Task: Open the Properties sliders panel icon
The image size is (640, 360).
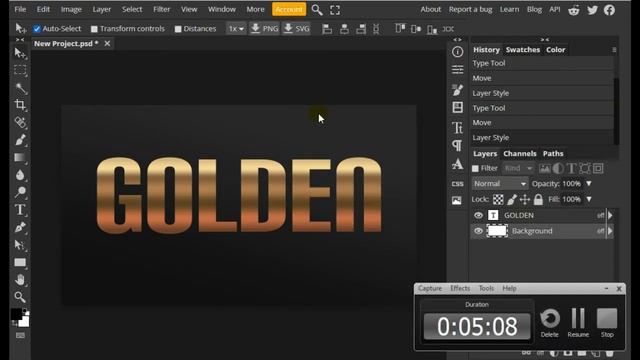Action: [x=458, y=70]
